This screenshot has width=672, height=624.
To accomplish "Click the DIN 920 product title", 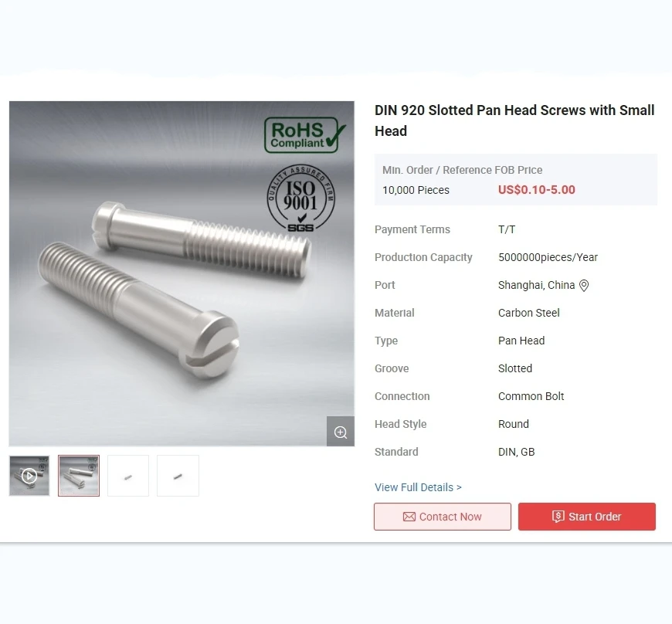I will point(514,120).
